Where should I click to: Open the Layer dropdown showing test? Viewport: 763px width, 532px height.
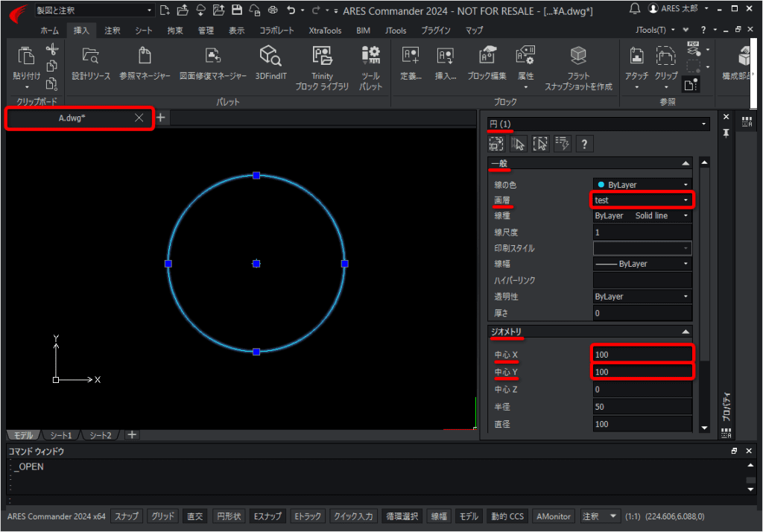642,200
